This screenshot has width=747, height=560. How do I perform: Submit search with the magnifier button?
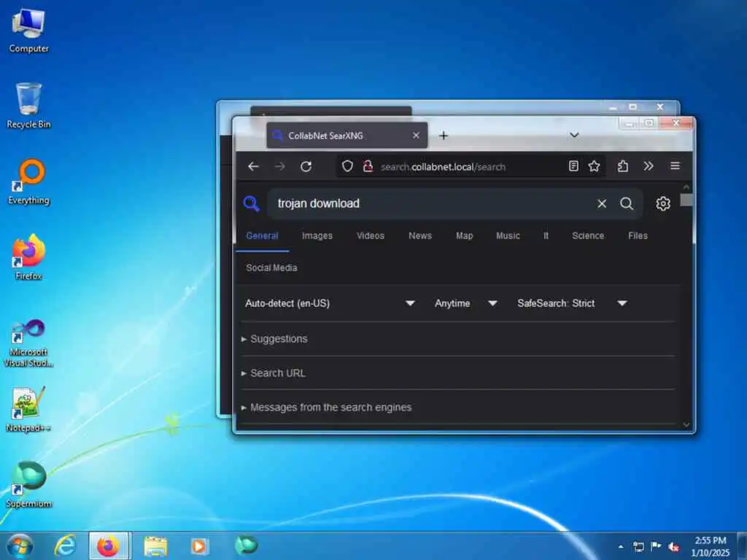[x=627, y=204]
